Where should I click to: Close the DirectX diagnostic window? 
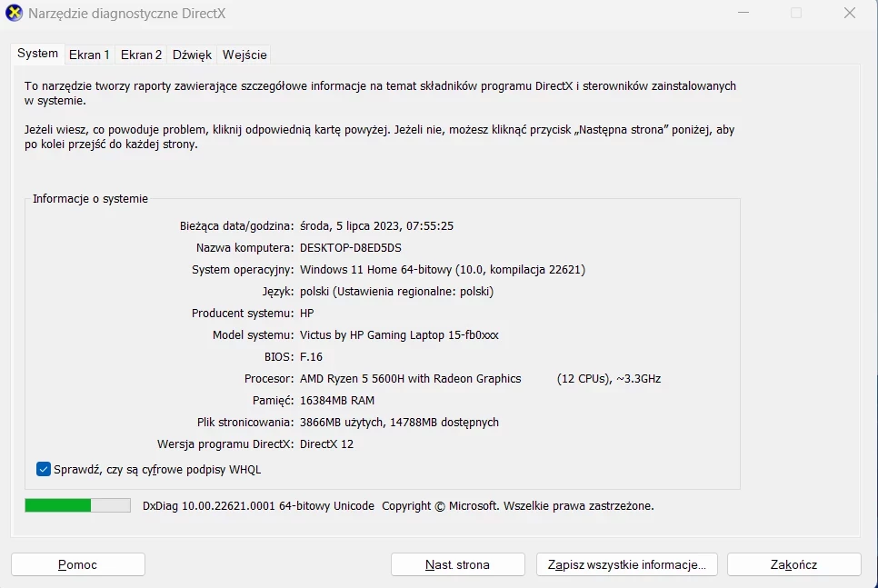point(850,13)
